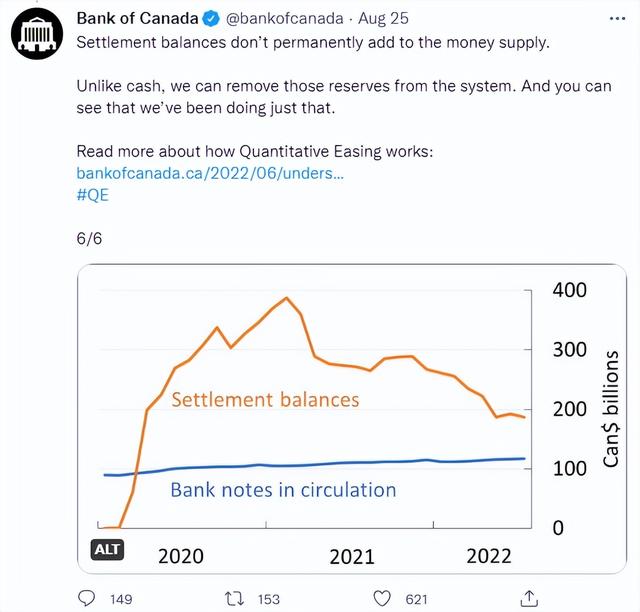This screenshot has width=640, height=612.
Task: Click the Bank of Canada profile avatar
Action: 37,33
